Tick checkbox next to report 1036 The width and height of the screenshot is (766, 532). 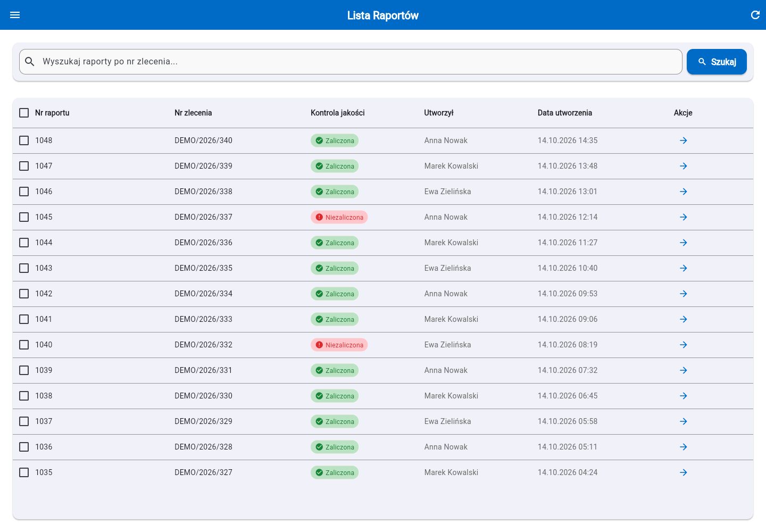point(24,447)
